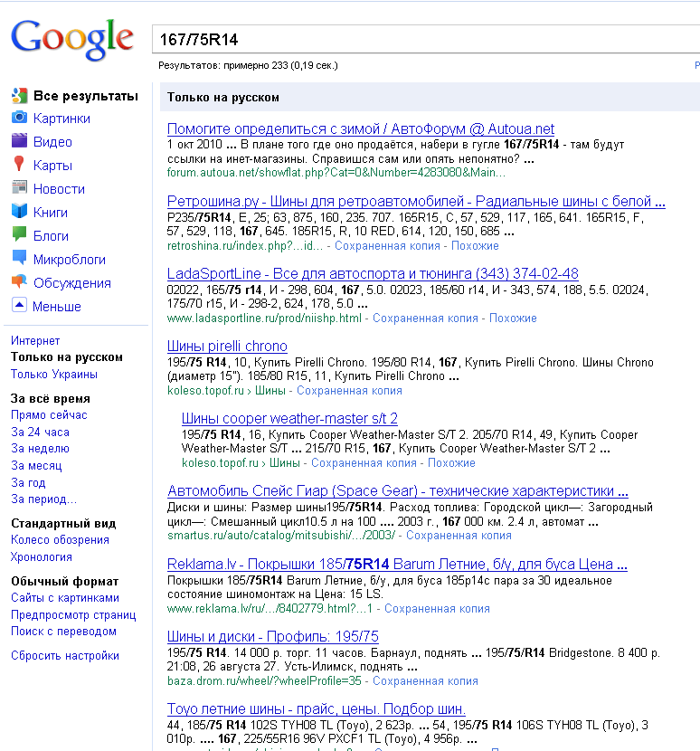Open Карты search category

click(x=52, y=166)
